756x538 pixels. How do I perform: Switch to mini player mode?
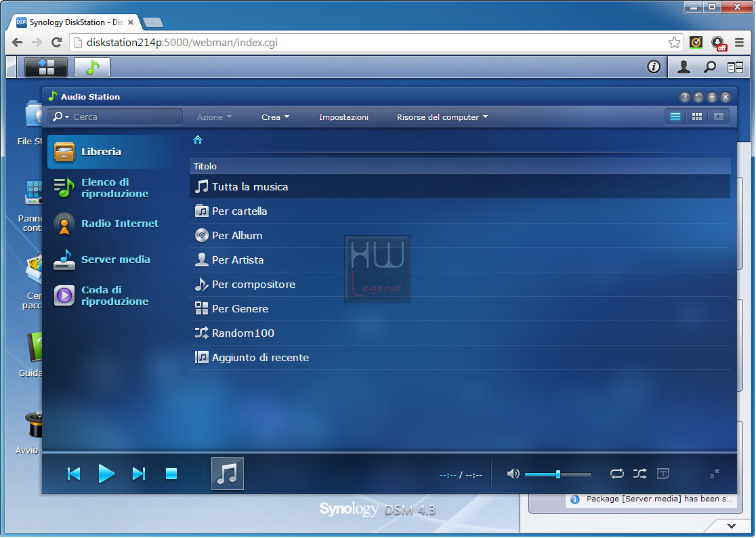pos(715,474)
